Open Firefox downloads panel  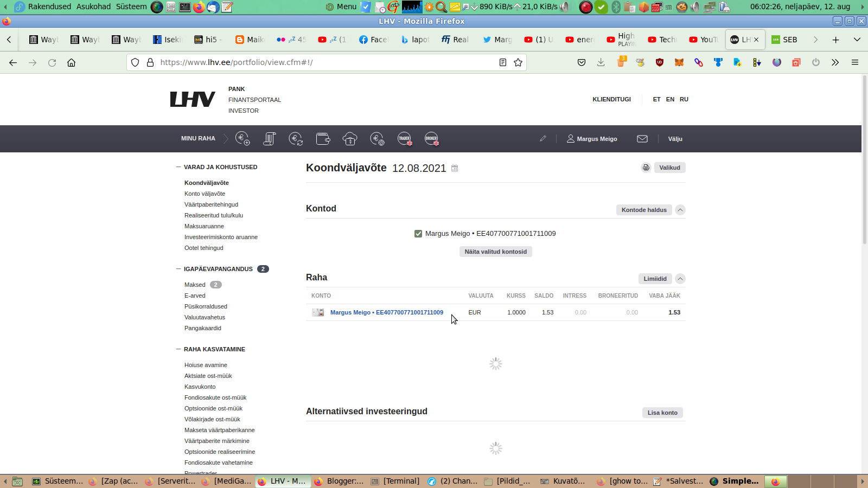(601, 62)
